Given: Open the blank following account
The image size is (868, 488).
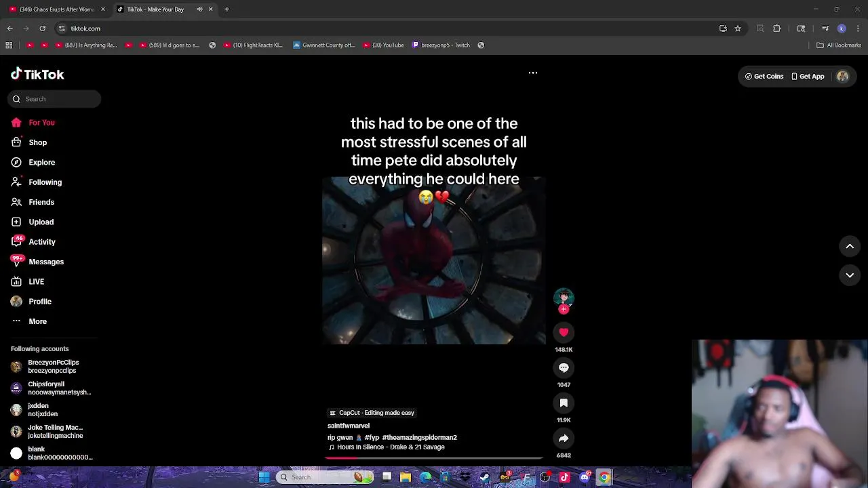Looking at the screenshot, I should (52, 453).
